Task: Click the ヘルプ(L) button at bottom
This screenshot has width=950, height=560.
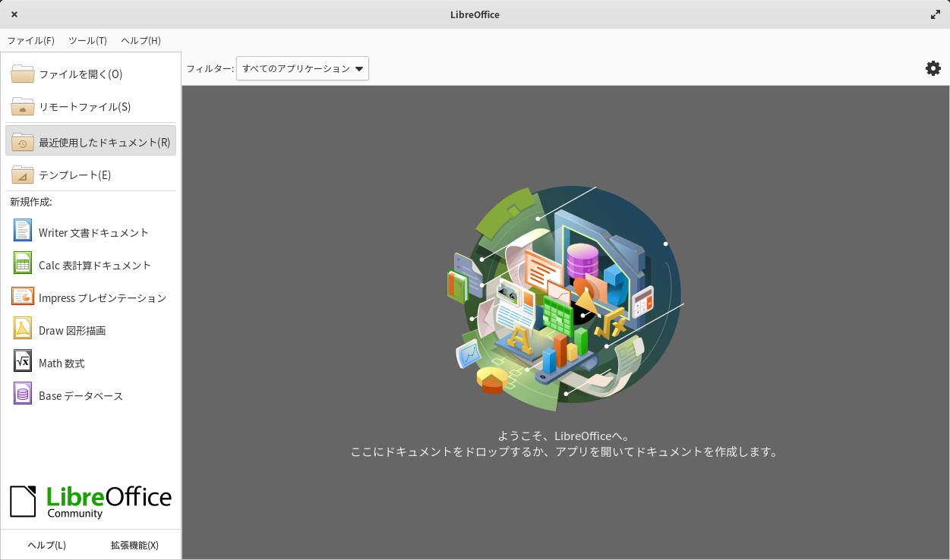Action: 46,545
